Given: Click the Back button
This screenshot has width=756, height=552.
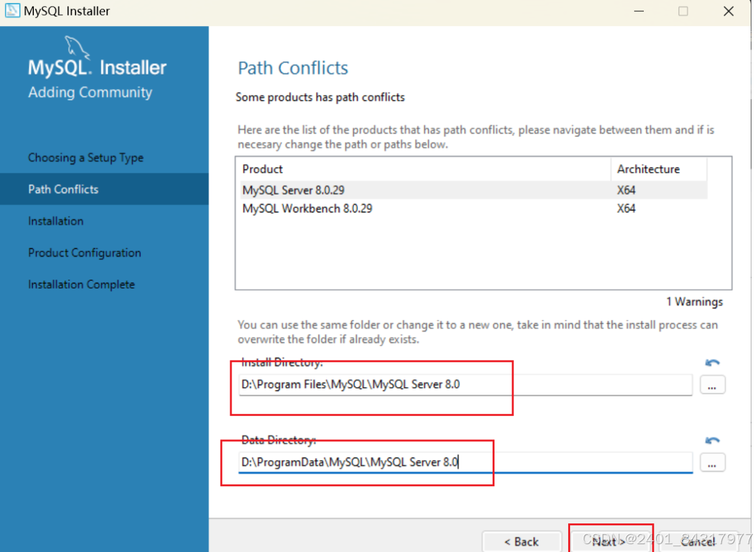Looking at the screenshot, I should 522,542.
